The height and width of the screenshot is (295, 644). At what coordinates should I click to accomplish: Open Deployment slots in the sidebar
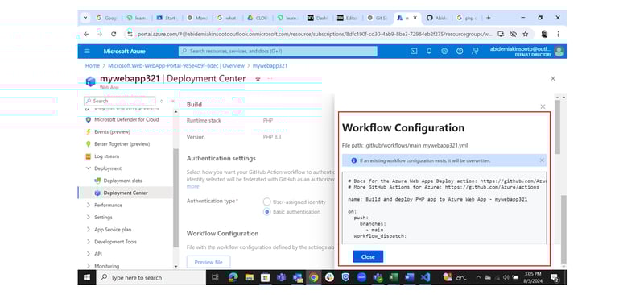click(122, 181)
